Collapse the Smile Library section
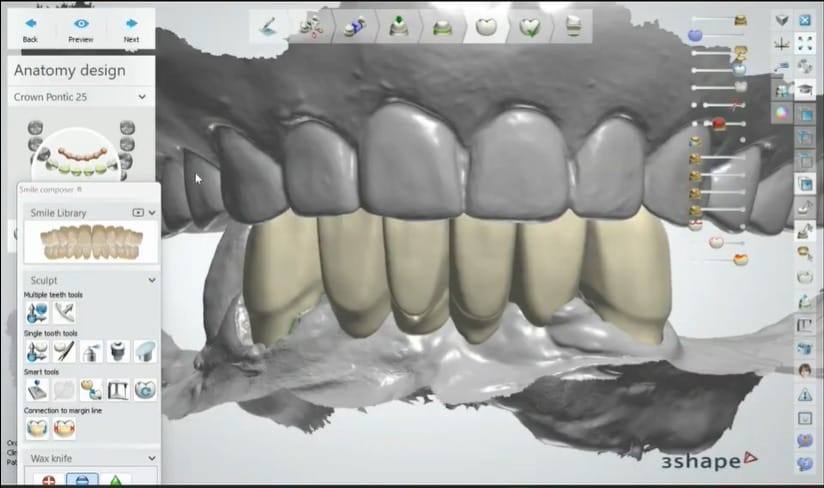 [x=152, y=213]
